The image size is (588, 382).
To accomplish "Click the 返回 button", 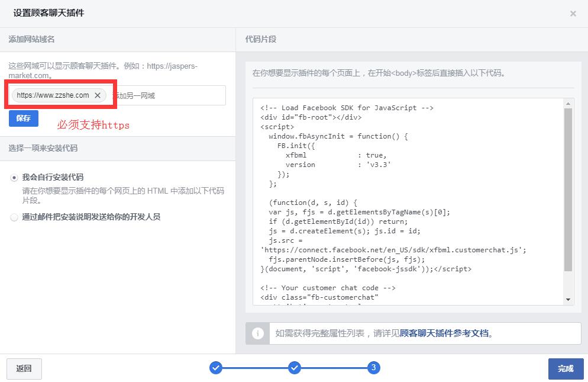I will pos(24,369).
